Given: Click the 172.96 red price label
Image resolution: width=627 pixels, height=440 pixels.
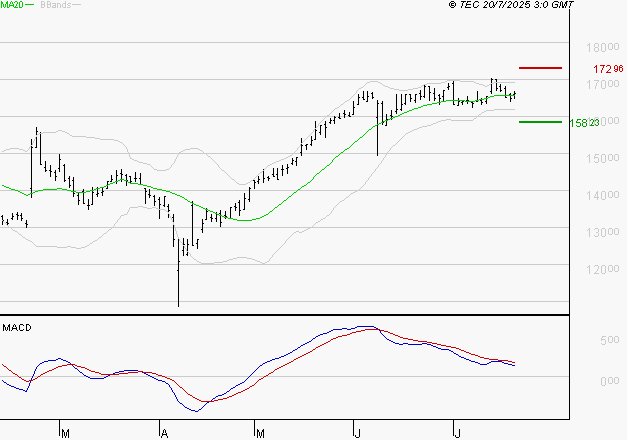Looking at the screenshot, I should 608,69.
